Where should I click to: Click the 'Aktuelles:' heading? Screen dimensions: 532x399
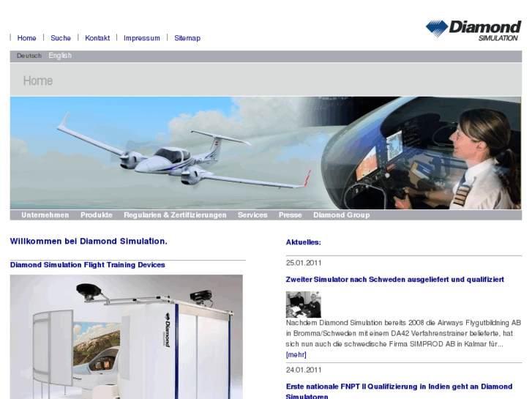(304, 242)
